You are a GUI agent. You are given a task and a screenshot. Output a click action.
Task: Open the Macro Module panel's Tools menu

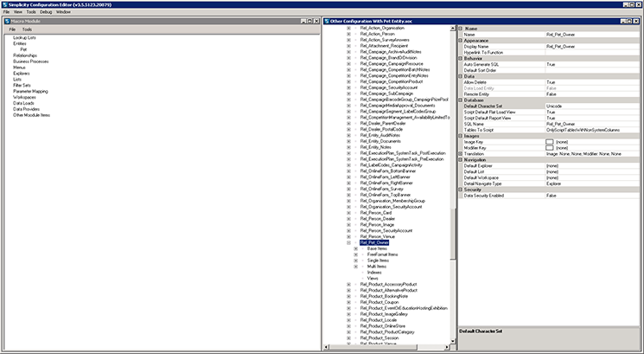click(x=27, y=29)
